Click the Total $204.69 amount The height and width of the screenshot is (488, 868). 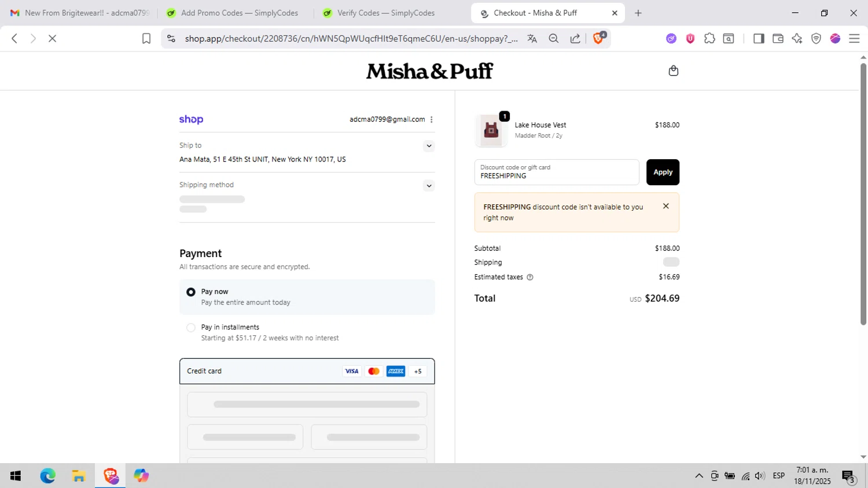pos(662,298)
